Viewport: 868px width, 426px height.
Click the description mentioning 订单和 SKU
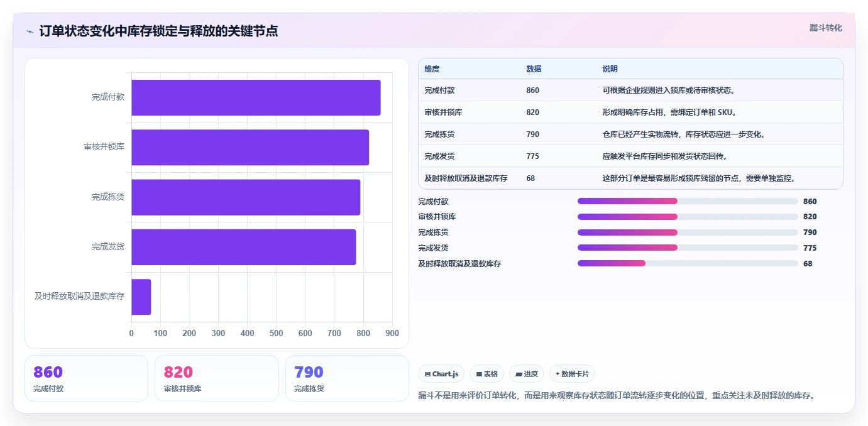(x=669, y=112)
